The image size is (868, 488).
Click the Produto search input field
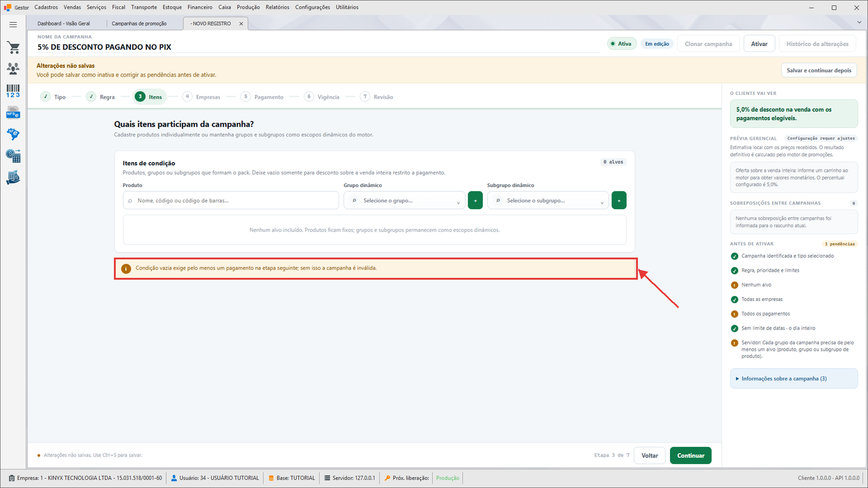[231, 201]
